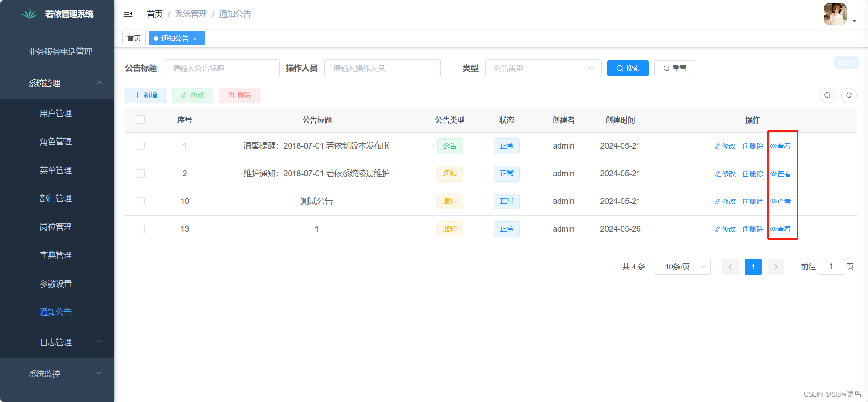Screen dimensions: 868x402
Task: Click the 创建时间 column header
Action: pyautogui.click(x=620, y=120)
